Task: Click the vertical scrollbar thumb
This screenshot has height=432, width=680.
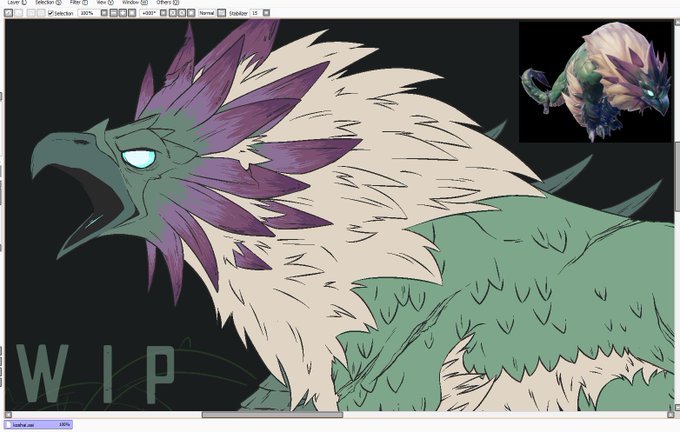Action: [x=677, y=177]
